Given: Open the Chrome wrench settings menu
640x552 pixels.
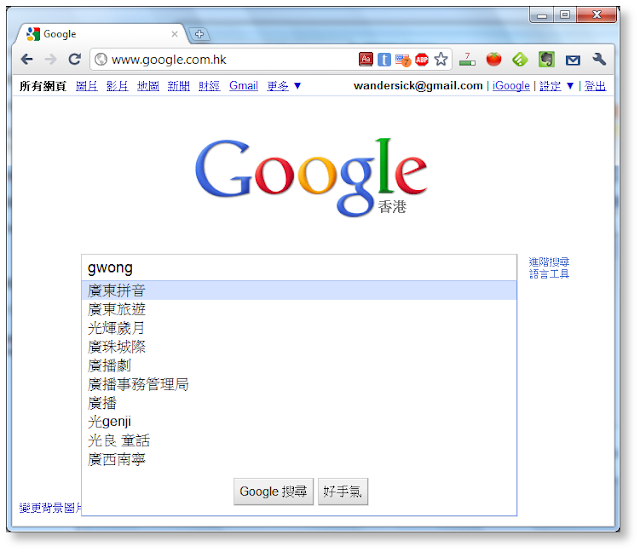Looking at the screenshot, I should (599, 60).
